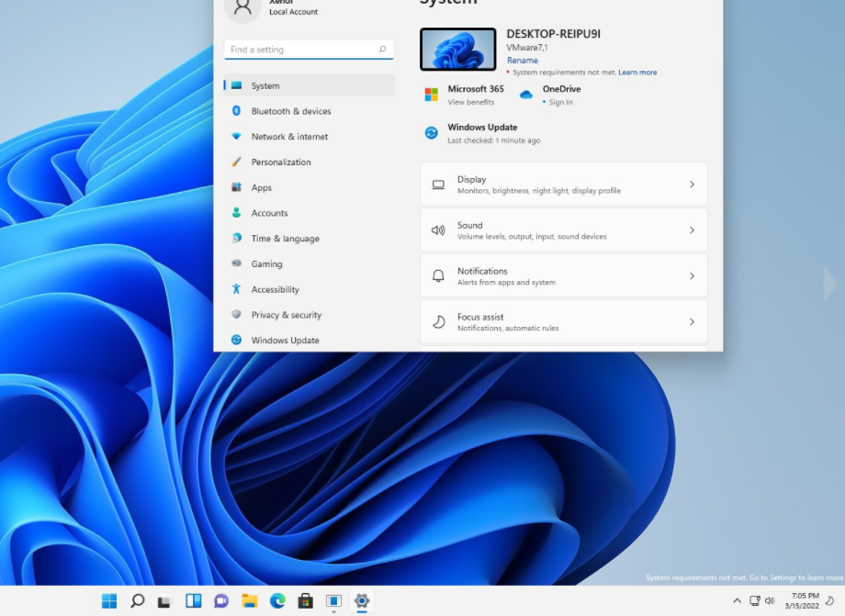Open Bluetooth & devices settings
Screen dimensions: 845x616
tap(309, 111)
